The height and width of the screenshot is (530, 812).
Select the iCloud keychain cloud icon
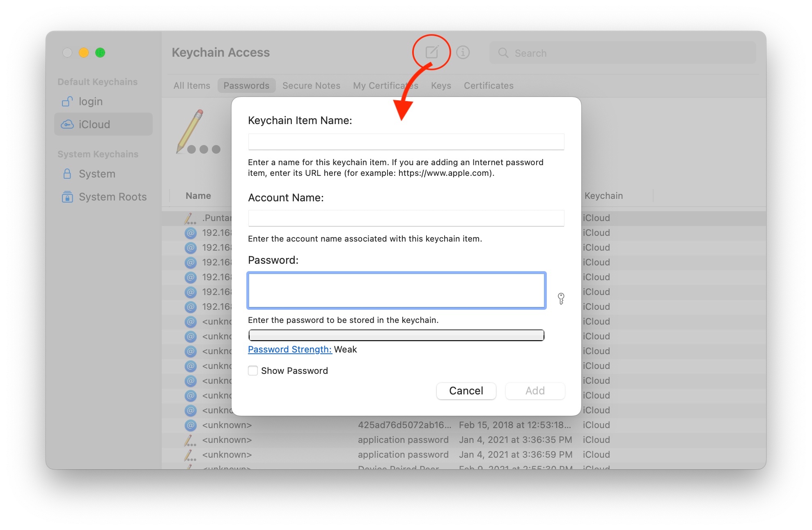pyautogui.click(x=67, y=124)
